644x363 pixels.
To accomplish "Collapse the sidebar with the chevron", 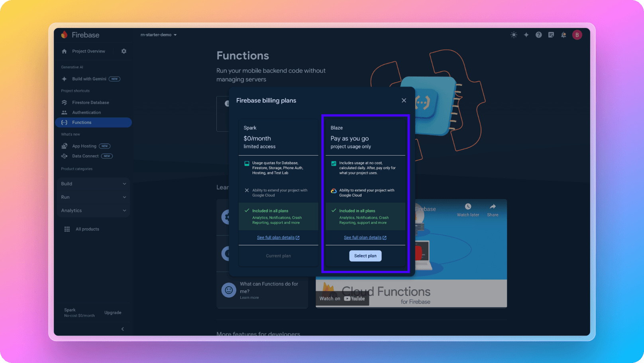I will [x=122, y=329].
